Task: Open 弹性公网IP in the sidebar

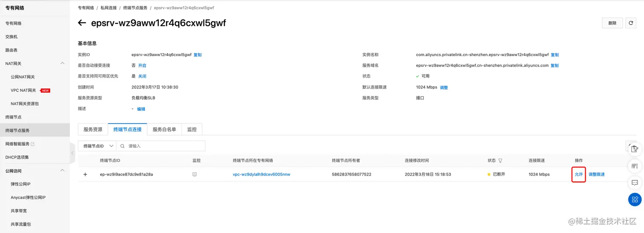Action: 21,184
